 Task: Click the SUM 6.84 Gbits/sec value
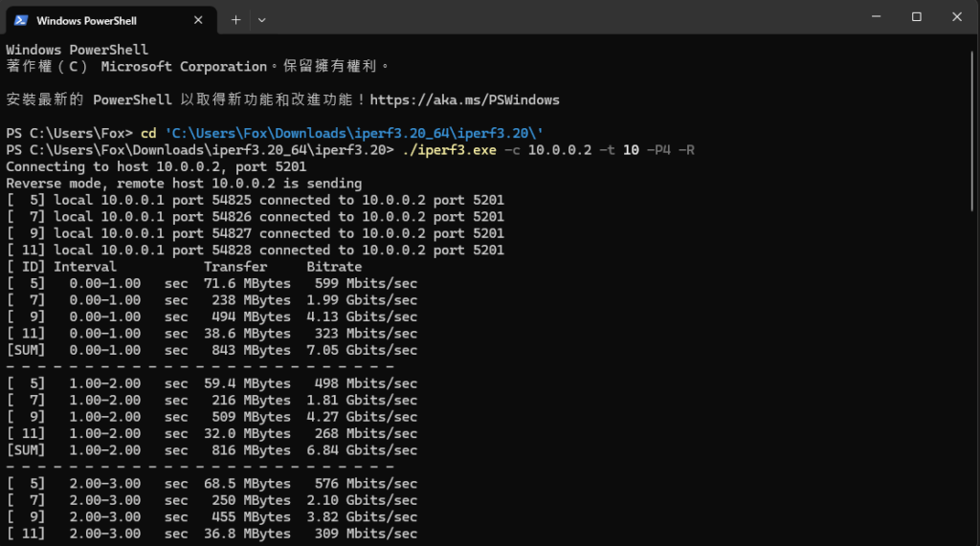click(x=362, y=449)
